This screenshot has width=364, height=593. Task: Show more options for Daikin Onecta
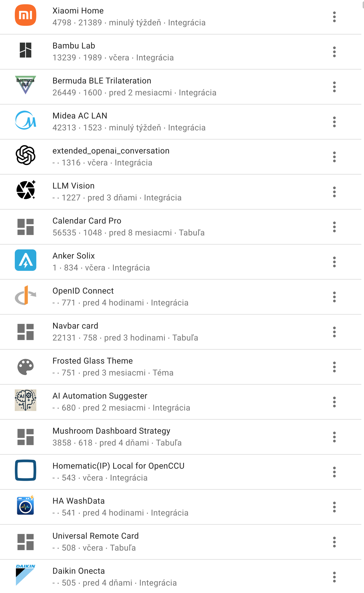click(x=334, y=577)
